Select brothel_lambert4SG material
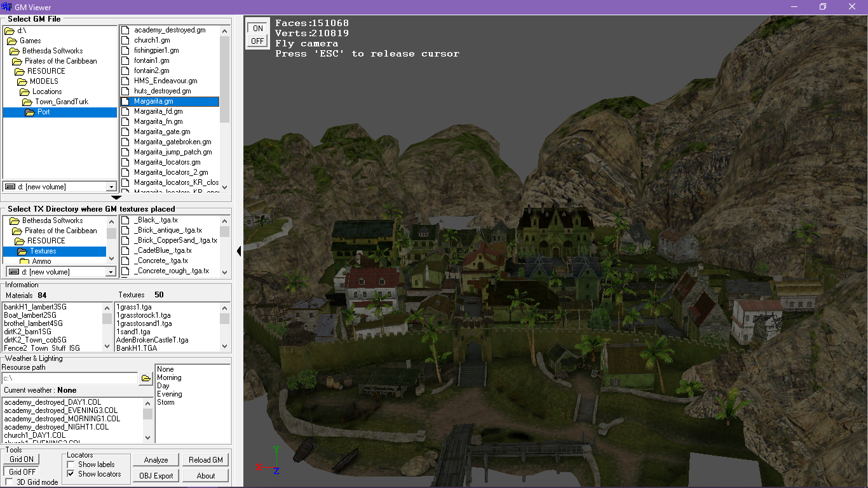The width and height of the screenshot is (868, 488). coord(33,323)
